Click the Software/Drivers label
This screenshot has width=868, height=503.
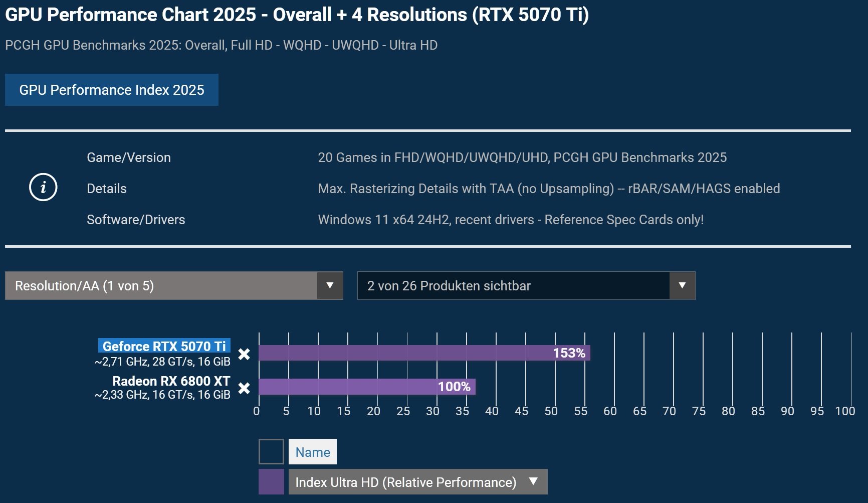(136, 220)
